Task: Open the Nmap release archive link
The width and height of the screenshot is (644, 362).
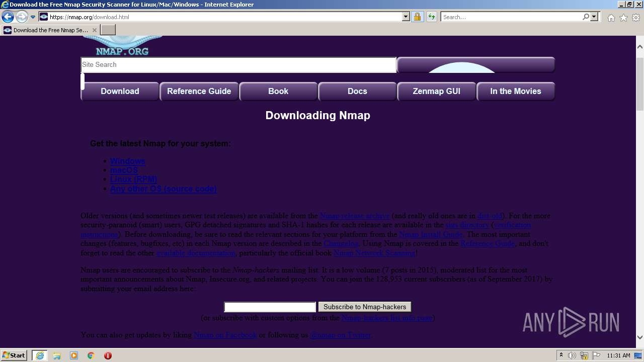Action: pyautogui.click(x=355, y=216)
